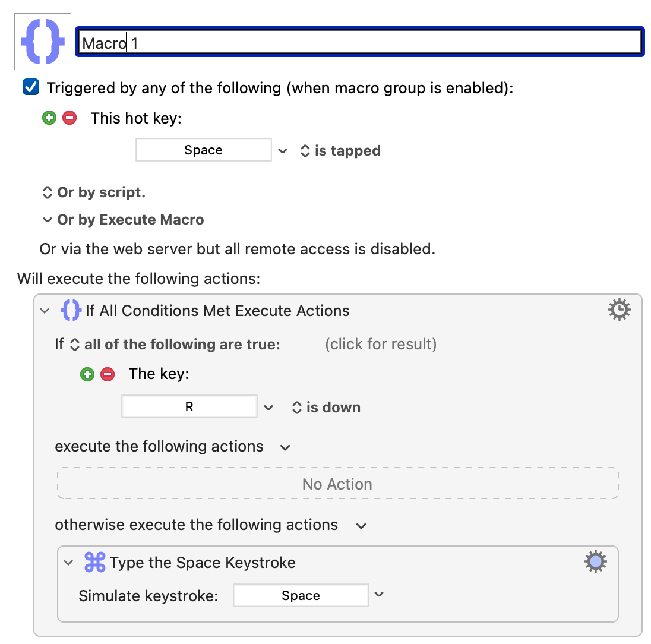Viewport: 651px width, 644px height.
Task: Open gear menu for If All Conditions action
Action: click(619, 310)
